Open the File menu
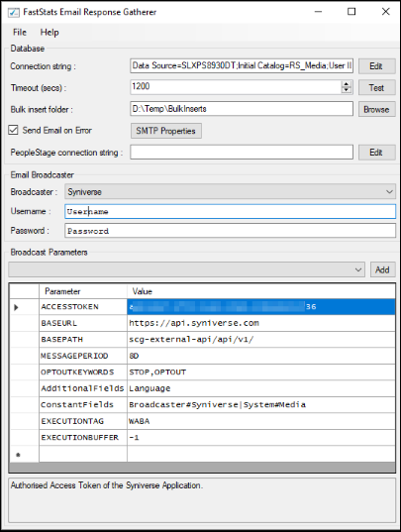This screenshot has height=532, width=401. coord(20,33)
